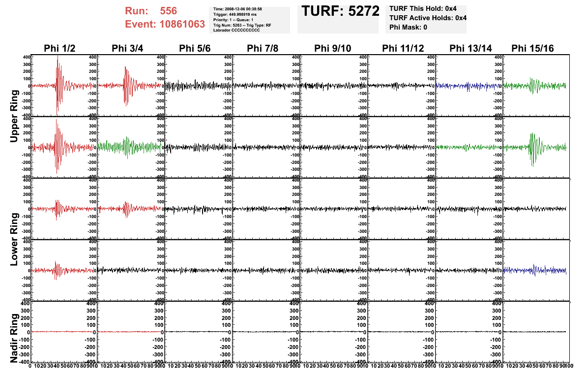Click the 'Phi 3/4' column header

127,48
